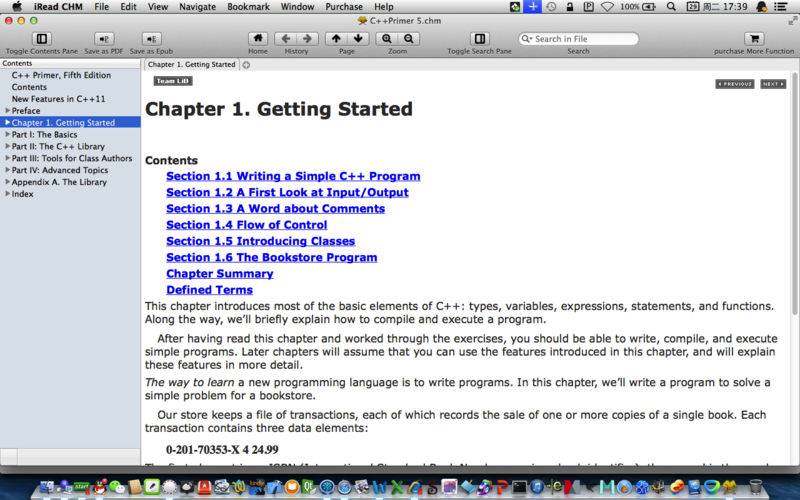Viewport: 800px width, 500px height.
Task: Open the Edit menu
Action: click(x=128, y=7)
